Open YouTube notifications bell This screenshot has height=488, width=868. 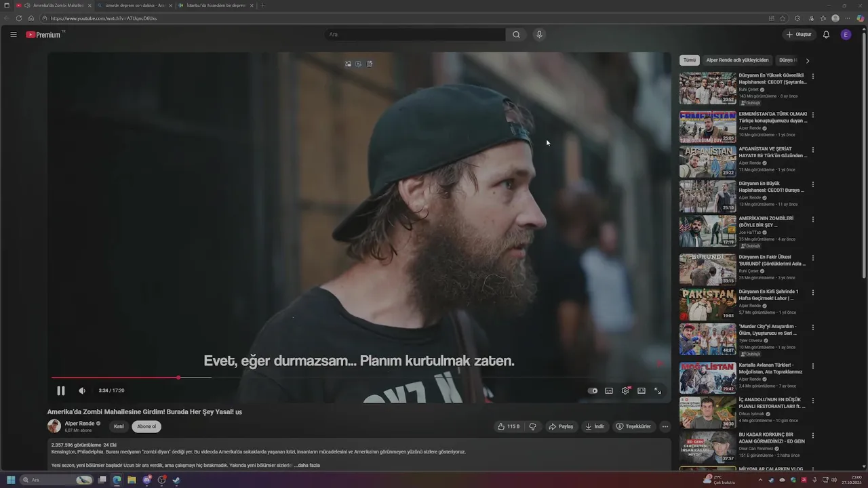[x=826, y=35]
